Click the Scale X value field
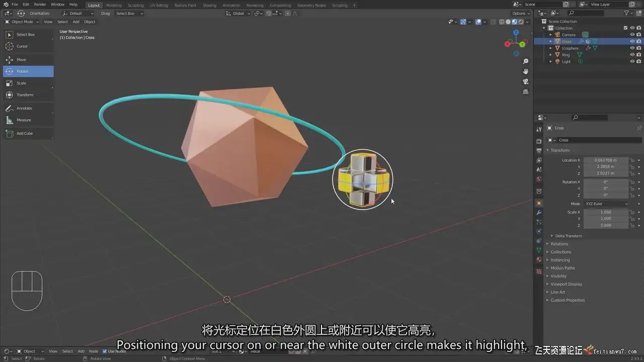The width and height of the screenshot is (644, 362). [606, 212]
